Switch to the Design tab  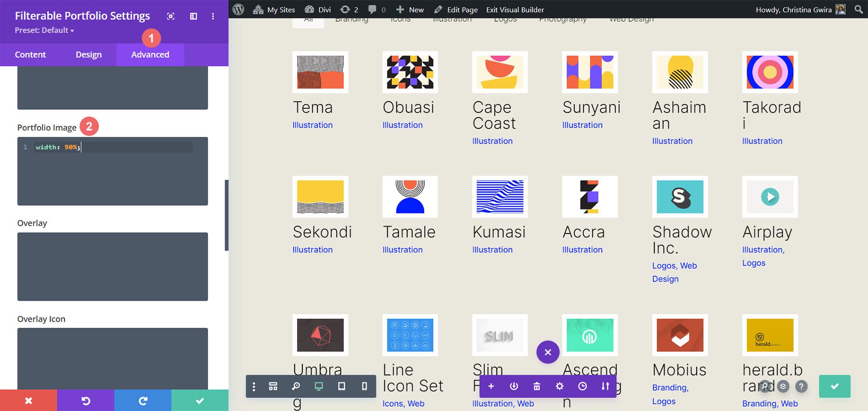[89, 55]
